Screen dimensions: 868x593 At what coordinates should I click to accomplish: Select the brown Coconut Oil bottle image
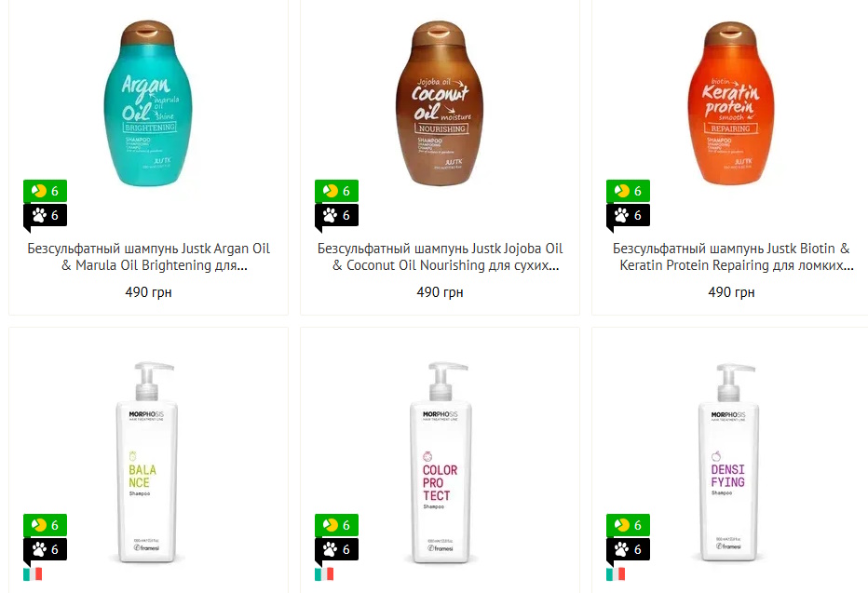tap(440, 103)
